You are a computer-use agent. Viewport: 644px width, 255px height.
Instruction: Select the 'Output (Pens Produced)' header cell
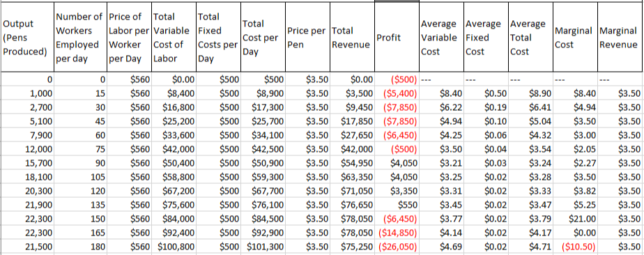coord(27,37)
